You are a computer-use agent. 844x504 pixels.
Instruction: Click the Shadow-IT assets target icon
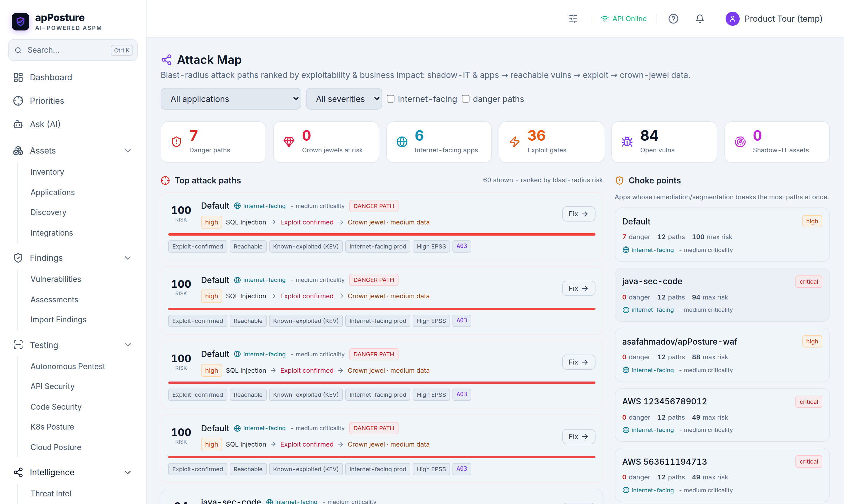click(740, 142)
